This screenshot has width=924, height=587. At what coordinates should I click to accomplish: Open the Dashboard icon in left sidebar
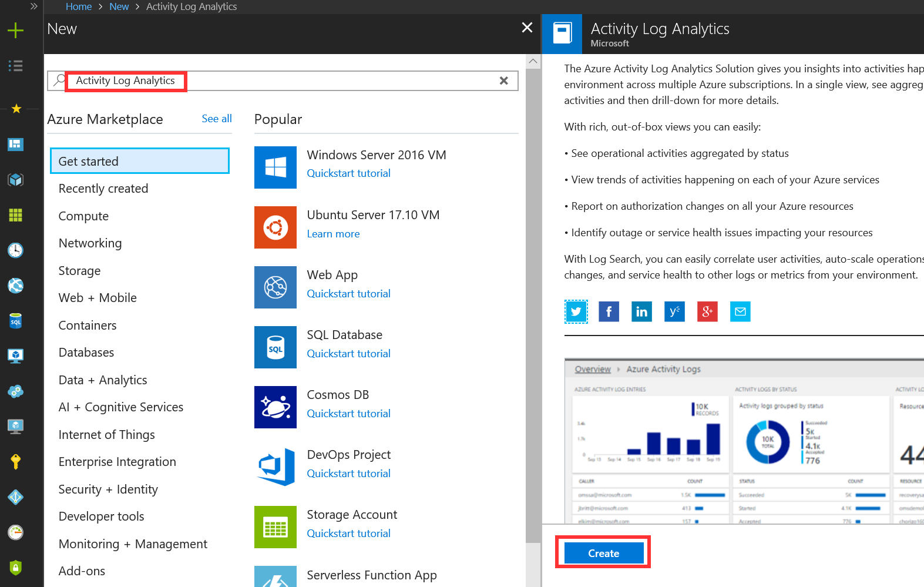click(x=16, y=144)
